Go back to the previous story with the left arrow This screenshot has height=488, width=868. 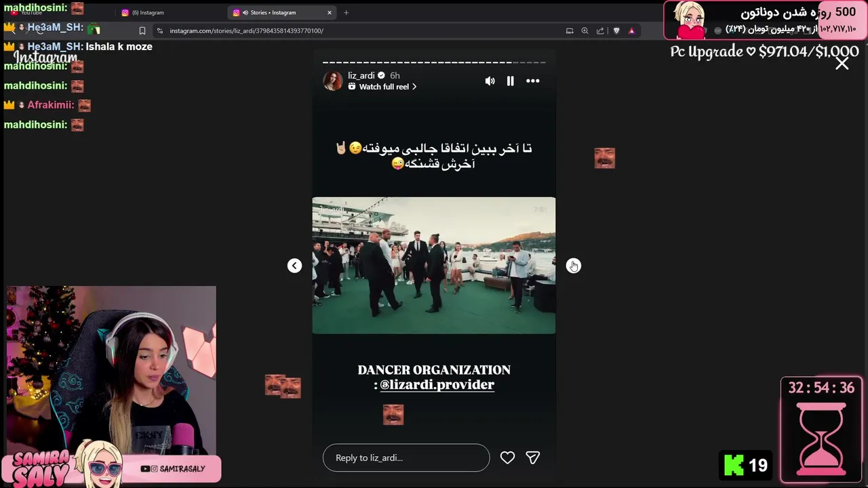[x=294, y=266]
